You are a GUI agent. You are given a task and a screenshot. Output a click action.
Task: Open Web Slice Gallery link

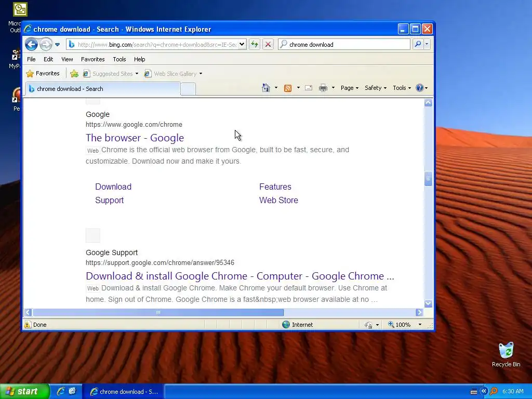pos(170,74)
